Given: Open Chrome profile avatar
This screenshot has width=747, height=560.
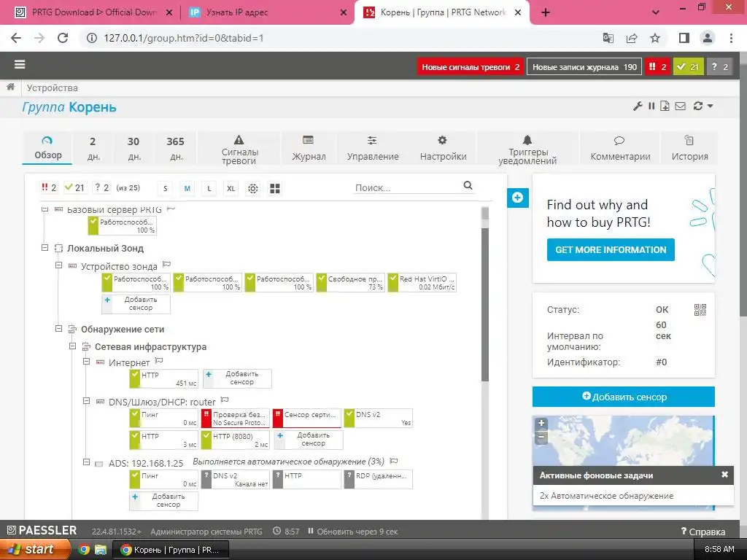Looking at the screenshot, I should (x=708, y=38).
